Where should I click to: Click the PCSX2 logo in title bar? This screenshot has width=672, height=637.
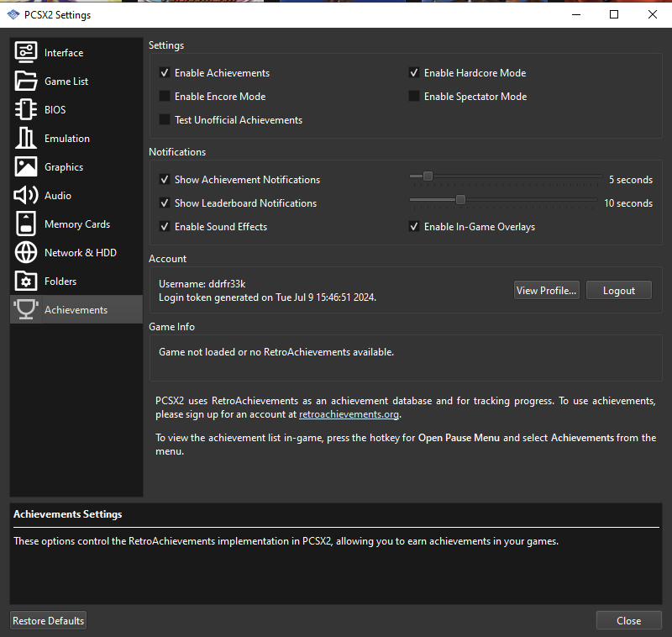tap(13, 14)
